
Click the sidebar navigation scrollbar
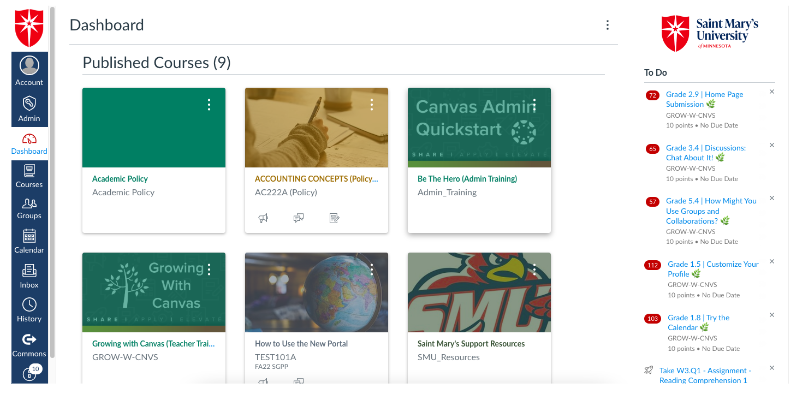coord(52,183)
